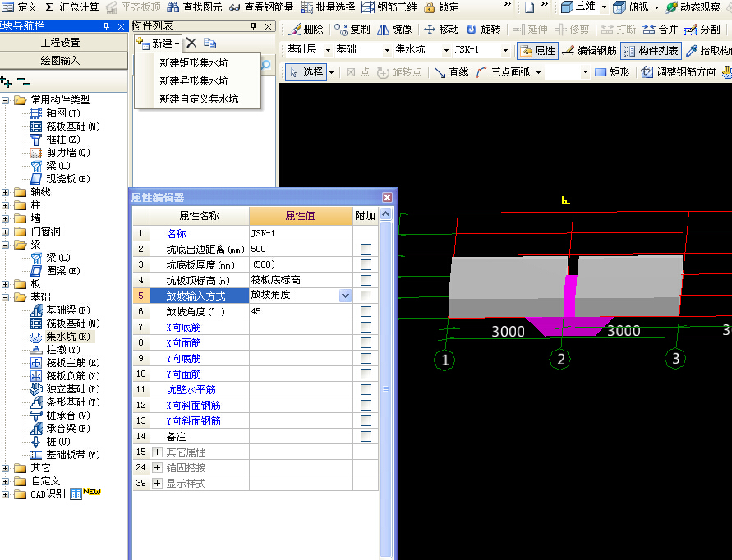Toggle the 构件列表 component list button
The width and height of the screenshot is (732, 560).
pos(651,50)
